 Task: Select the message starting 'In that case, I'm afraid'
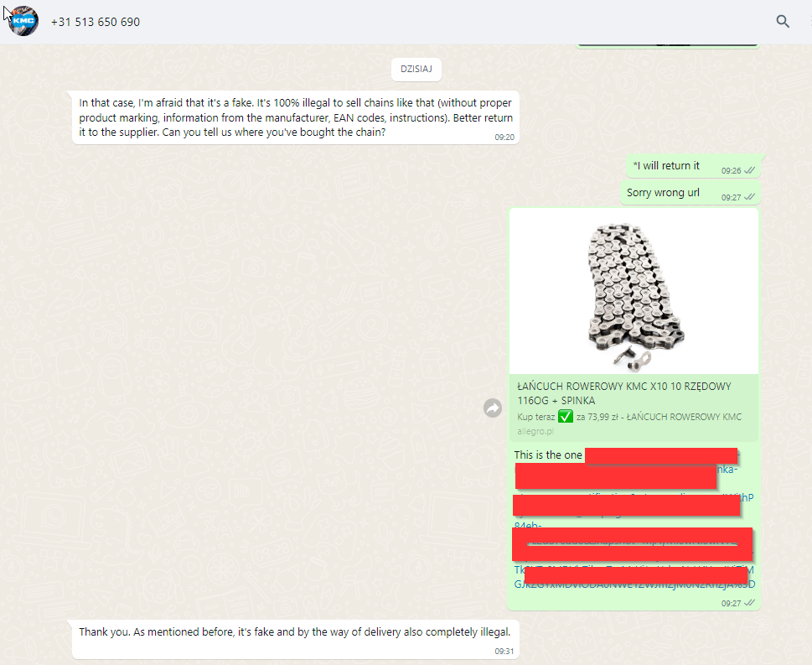[x=296, y=117]
